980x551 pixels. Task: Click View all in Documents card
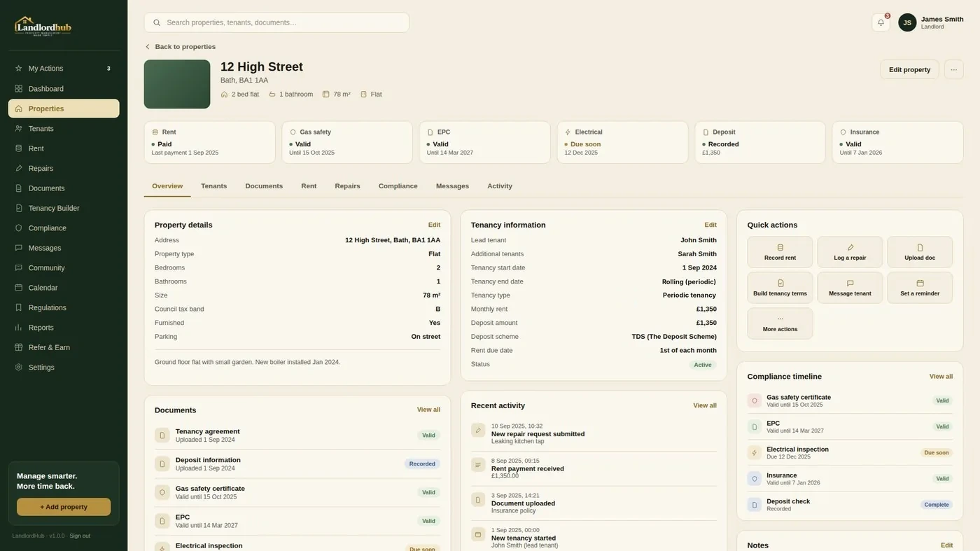click(428, 410)
